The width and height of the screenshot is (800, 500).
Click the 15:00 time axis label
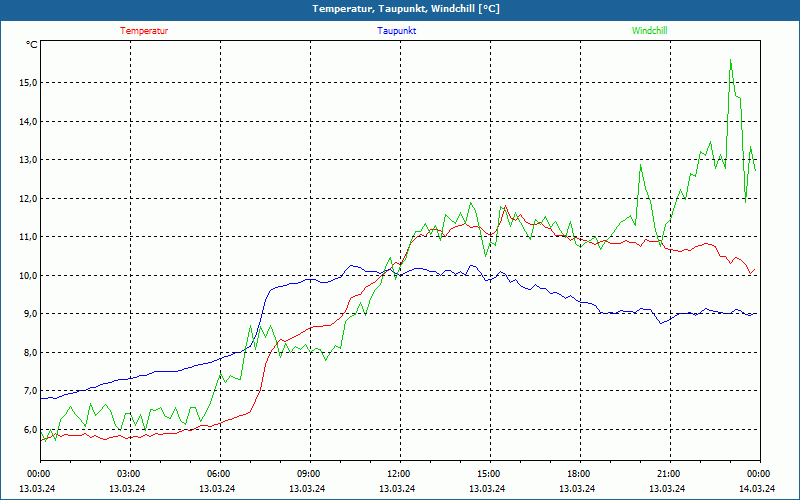pyautogui.click(x=490, y=474)
